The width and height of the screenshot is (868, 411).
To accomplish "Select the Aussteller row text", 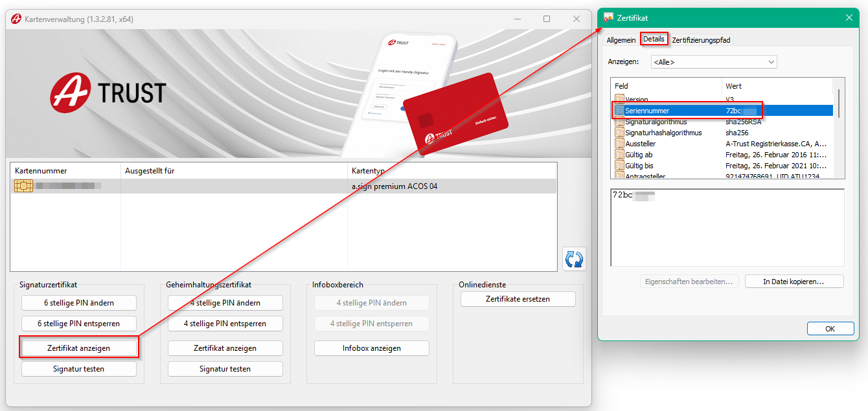I will (x=640, y=144).
